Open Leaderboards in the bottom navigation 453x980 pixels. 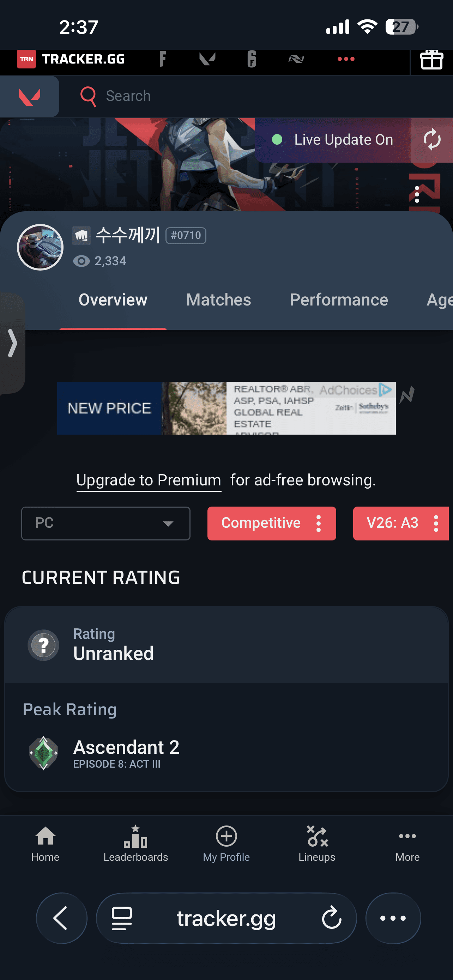[x=136, y=843]
